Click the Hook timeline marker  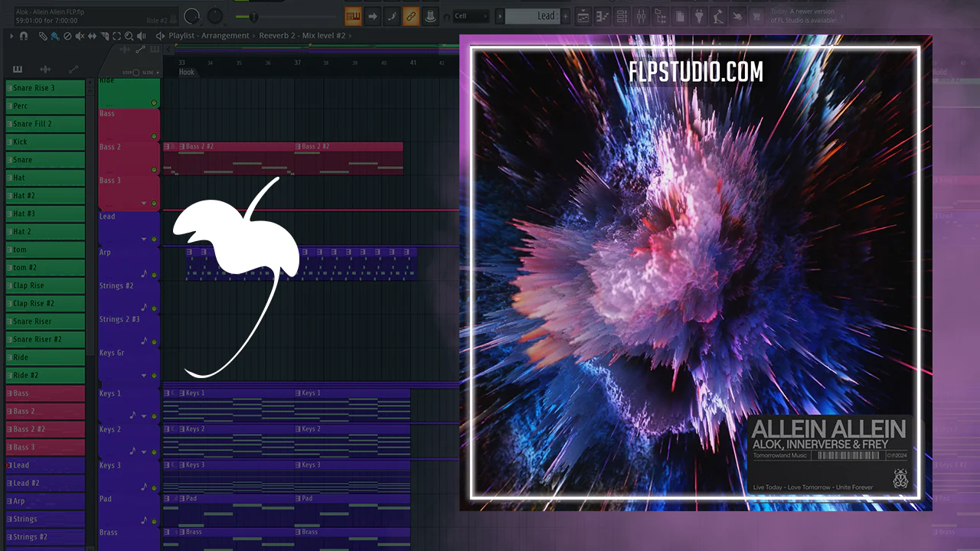pos(187,72)
